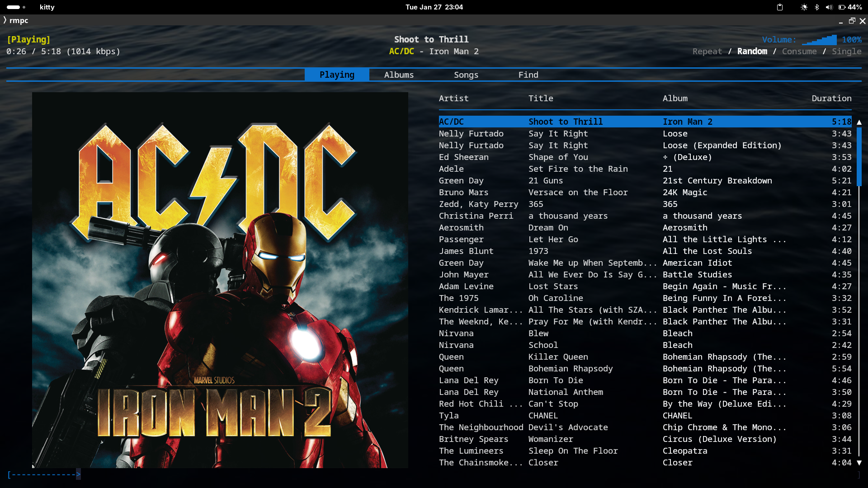Click the clipboard icon in the top bar
The height and width of the screenshot is (488, 868).
click(779, 7)
